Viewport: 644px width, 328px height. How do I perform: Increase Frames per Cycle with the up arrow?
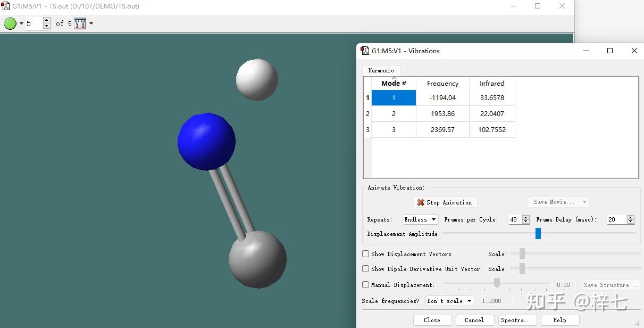point(526,217)
